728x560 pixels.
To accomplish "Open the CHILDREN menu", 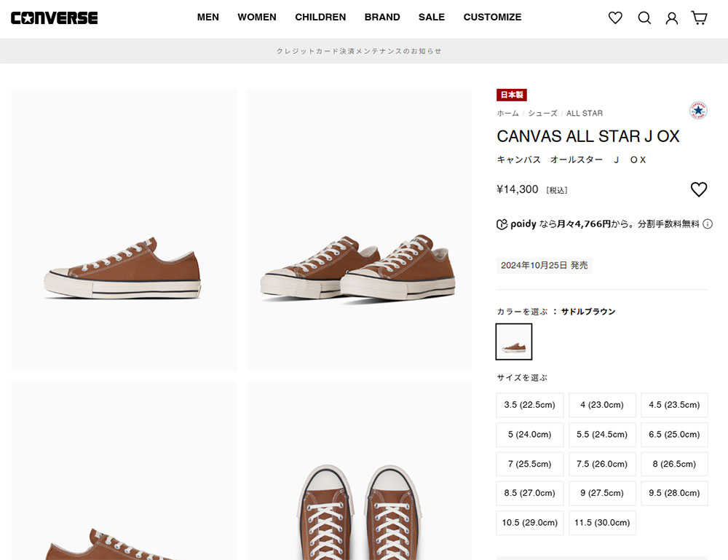I will pos(320,17).
